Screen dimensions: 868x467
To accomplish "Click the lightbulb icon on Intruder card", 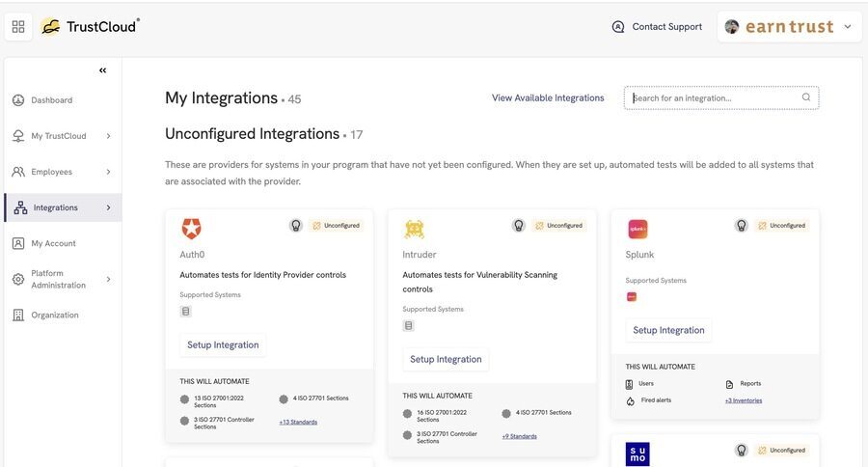I will pos(519,226).
